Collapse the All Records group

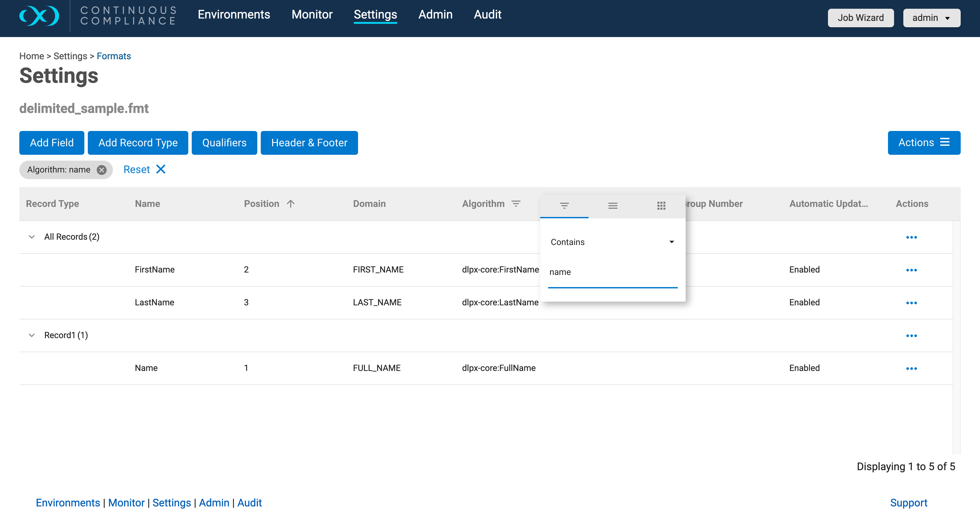pos(31,237)
